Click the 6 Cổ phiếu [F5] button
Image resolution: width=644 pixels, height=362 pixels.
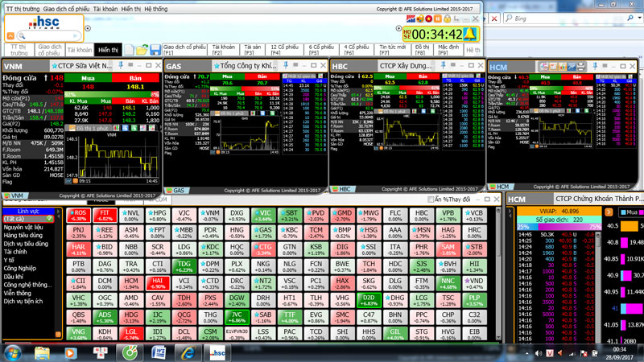321,50
